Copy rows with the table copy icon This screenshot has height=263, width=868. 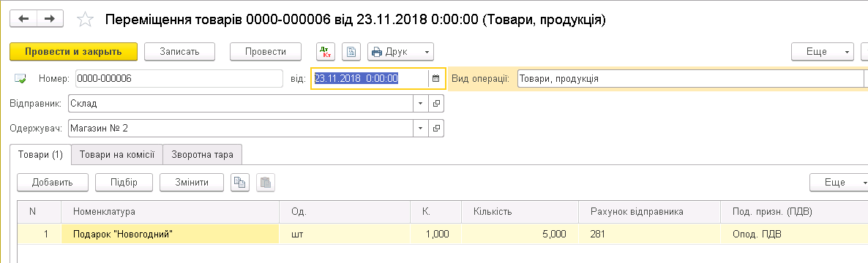(x=240, y=183)
